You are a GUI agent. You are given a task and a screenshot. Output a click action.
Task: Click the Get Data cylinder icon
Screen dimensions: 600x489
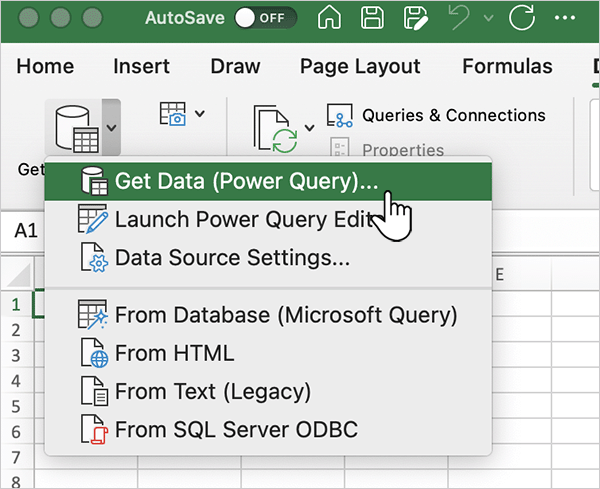pyautogui.click(x=74, y=127)
